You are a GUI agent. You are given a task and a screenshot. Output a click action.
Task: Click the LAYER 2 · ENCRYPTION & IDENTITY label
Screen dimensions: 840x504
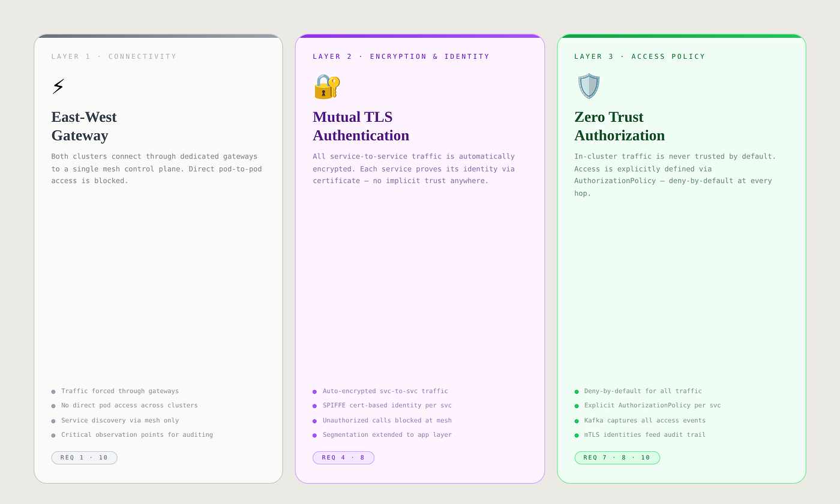point(401,56)
